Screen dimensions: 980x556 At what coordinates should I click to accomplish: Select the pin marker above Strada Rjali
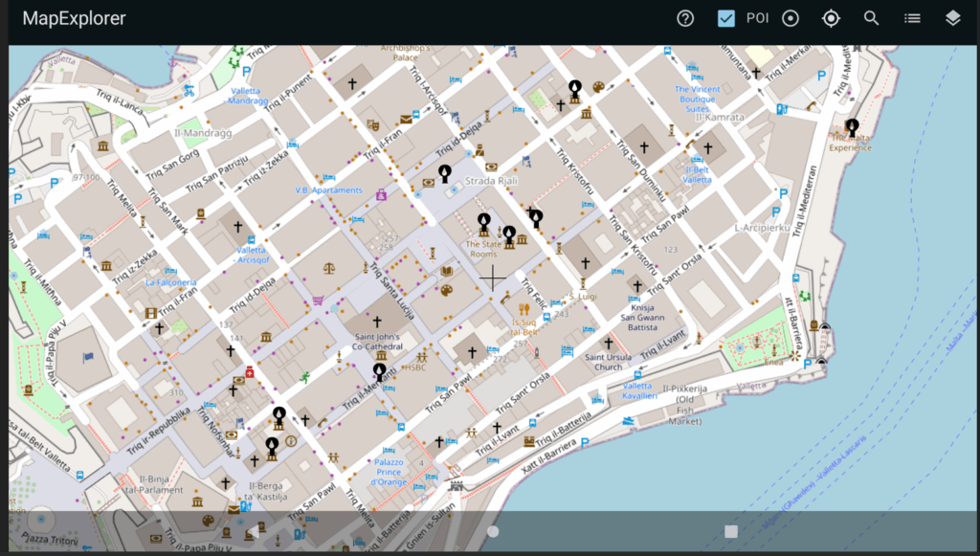[x=444, y=172]
